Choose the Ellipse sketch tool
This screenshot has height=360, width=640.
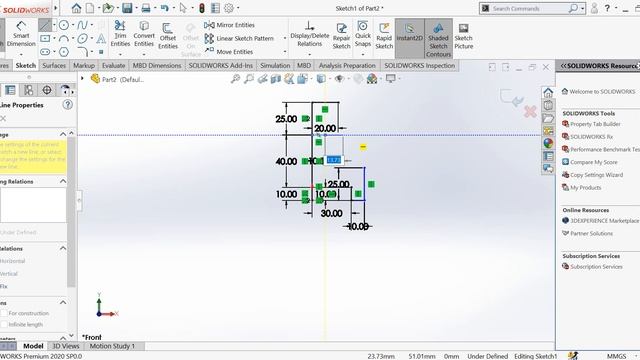[x=82, y=39]
